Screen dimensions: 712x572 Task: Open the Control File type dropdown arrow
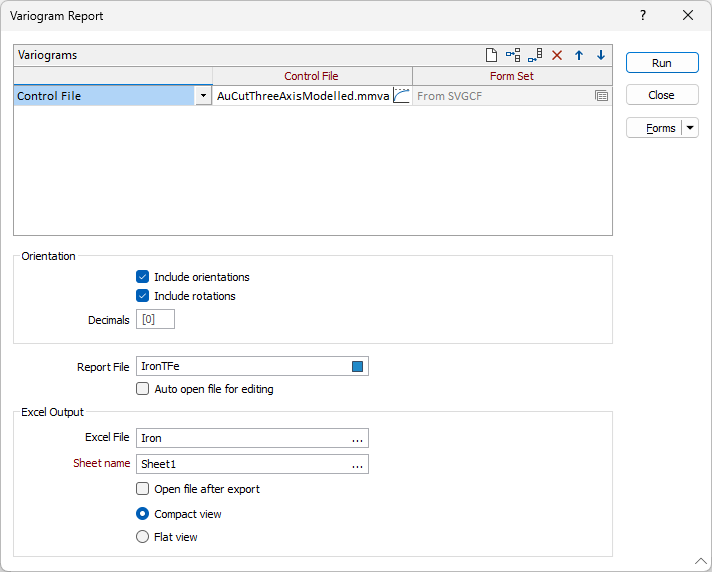pos(203,96)
